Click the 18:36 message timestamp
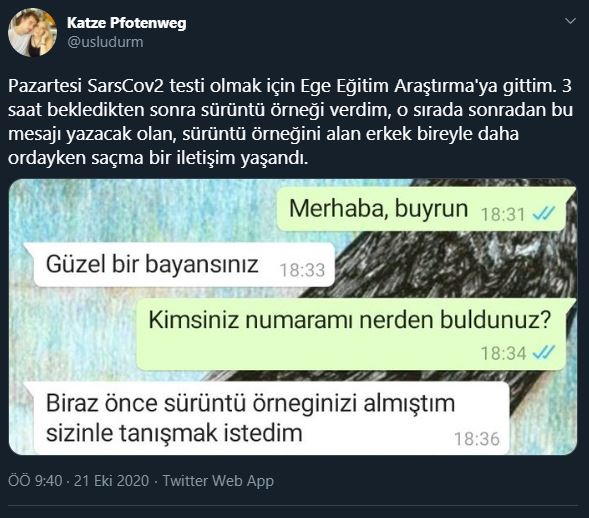589x518 pixels. (x=477, y=439)
